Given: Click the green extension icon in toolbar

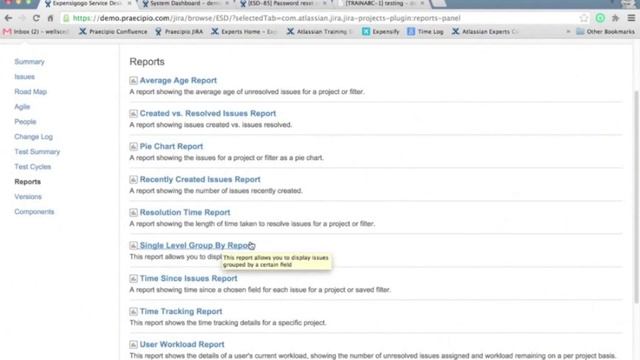Looking at the screenshot, I should click(600, 18).
